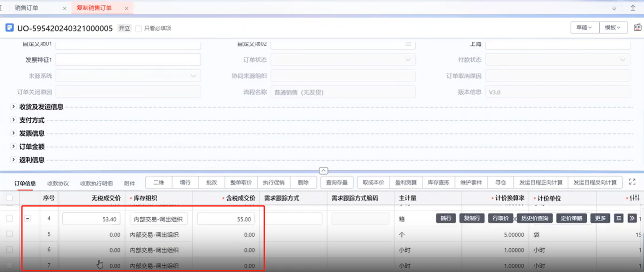The image size is (644, 272).
Task: Expand the 收货及发运信息 section
Action: [13, 107]
